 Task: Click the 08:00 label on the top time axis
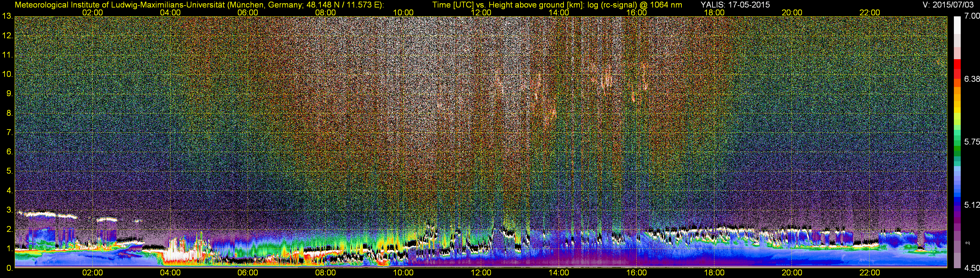point(326,12)
